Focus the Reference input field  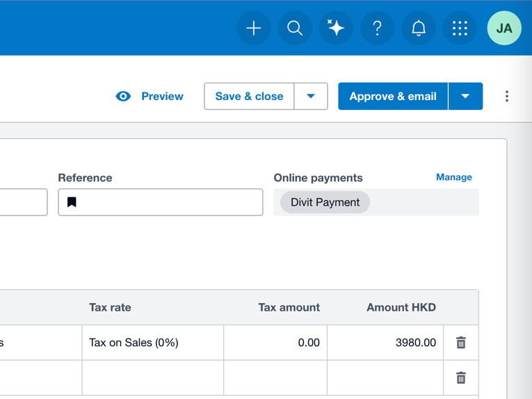(161, 202)
